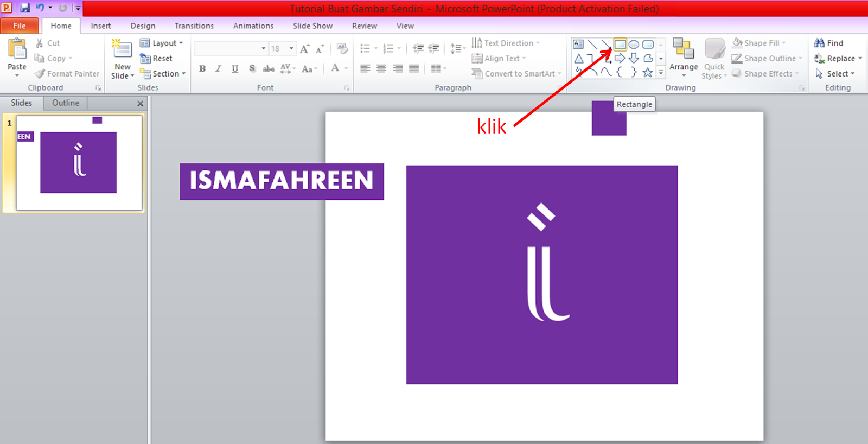Select the Right Brace shape

(634, 72)
